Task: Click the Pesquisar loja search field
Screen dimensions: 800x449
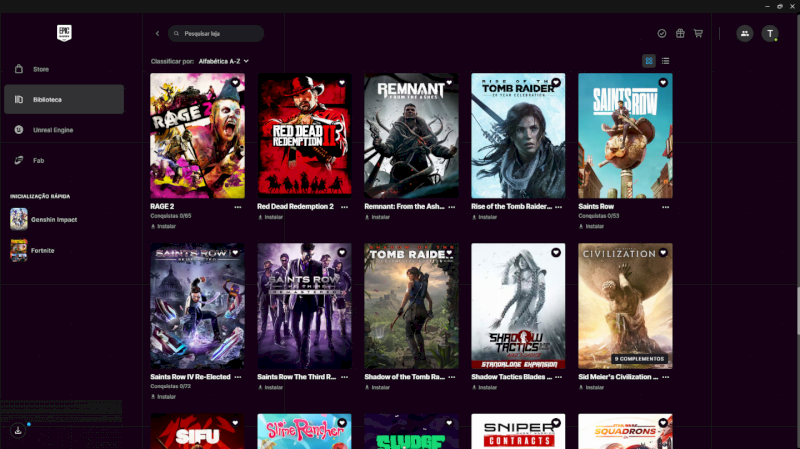Action: (216, 34)
